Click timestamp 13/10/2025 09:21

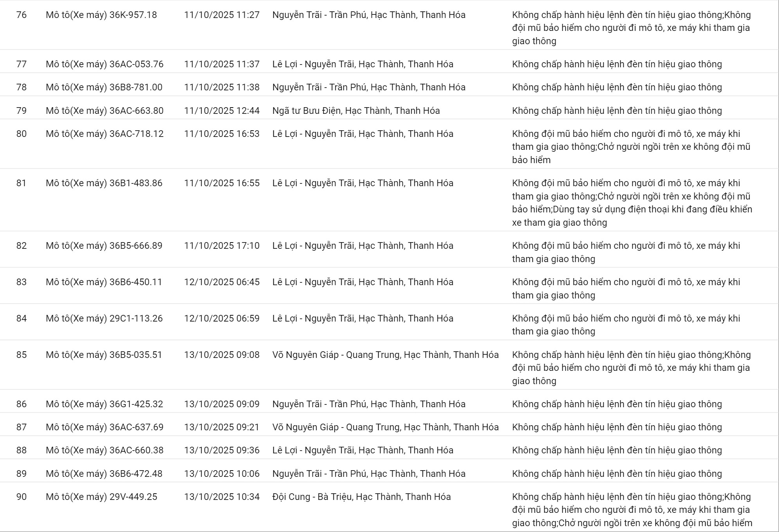pos(222,427)
